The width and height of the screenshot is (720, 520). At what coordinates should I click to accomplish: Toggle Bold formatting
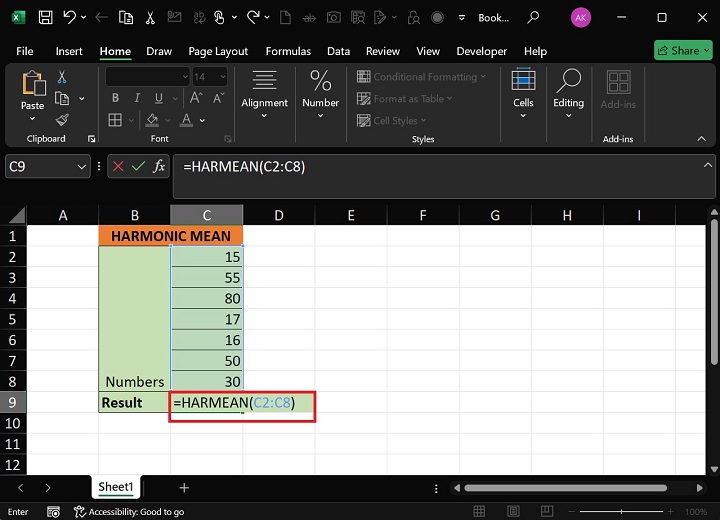click(x=115, y=98)
